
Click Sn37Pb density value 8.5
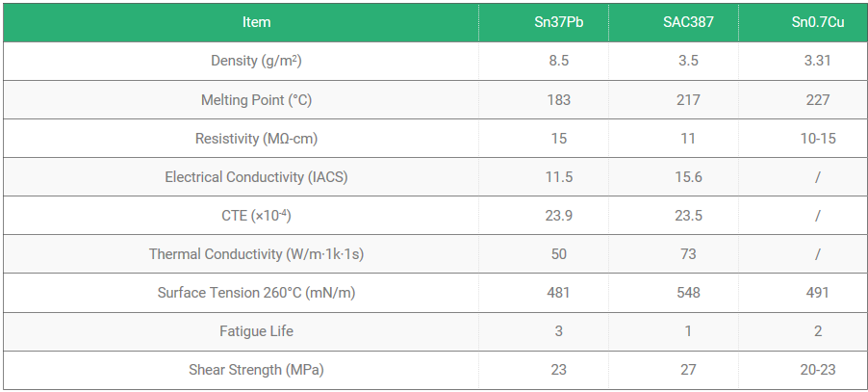(558, 61)
